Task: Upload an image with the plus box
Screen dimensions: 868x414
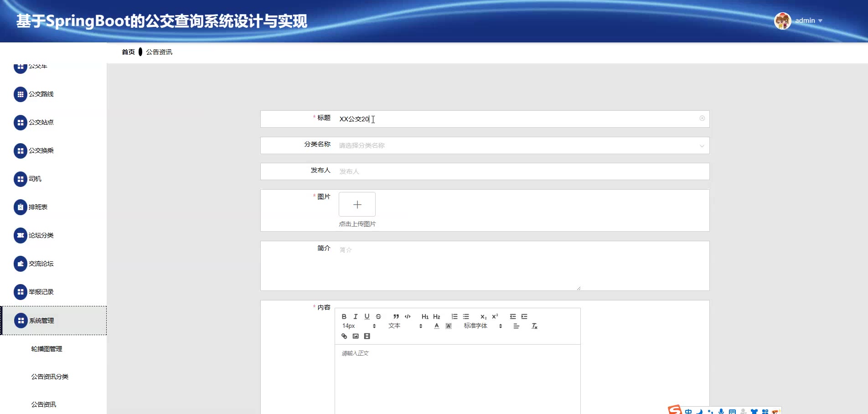Action: (357, 204)
